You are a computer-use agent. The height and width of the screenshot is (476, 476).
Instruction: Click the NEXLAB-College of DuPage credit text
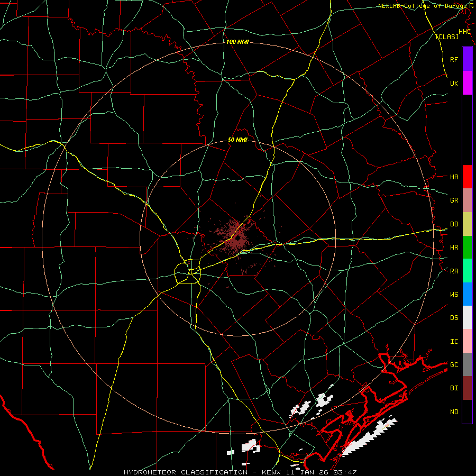pos(422,6)
